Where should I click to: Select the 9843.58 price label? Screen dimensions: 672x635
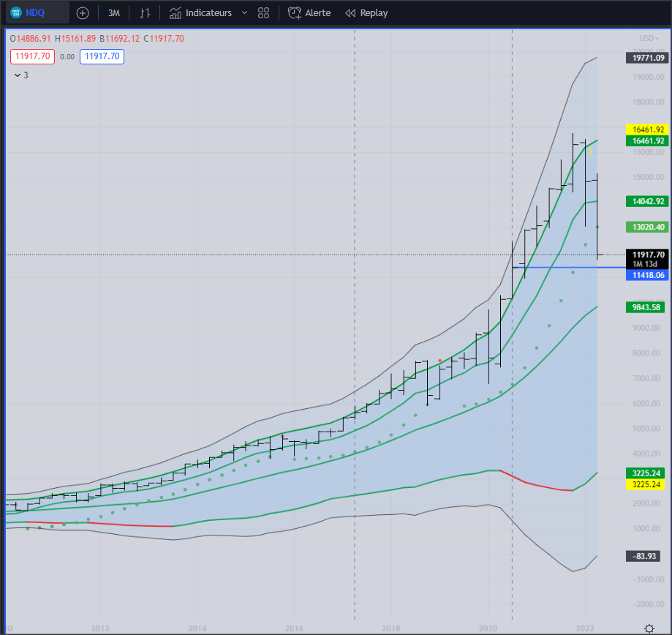click(x=646, y=307)
